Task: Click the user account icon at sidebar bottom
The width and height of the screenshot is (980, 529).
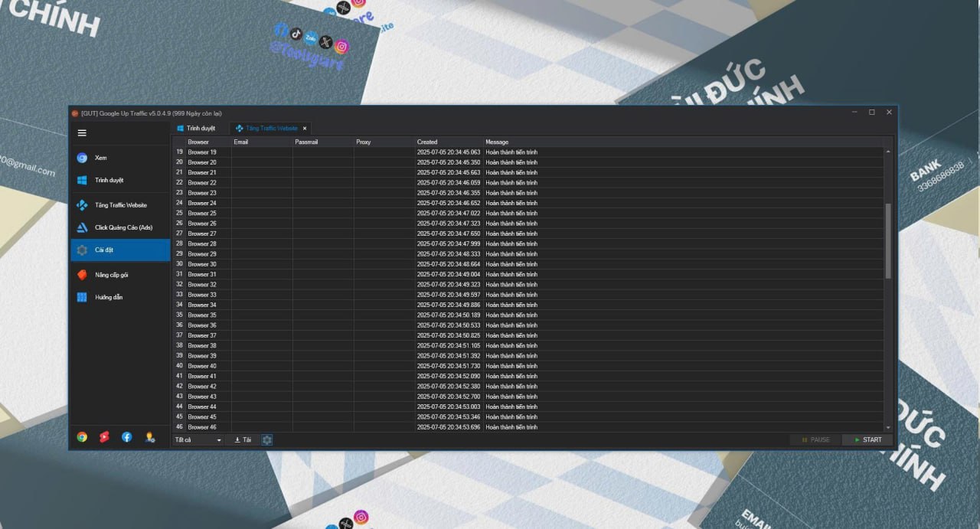Action: tap(150, 437)
